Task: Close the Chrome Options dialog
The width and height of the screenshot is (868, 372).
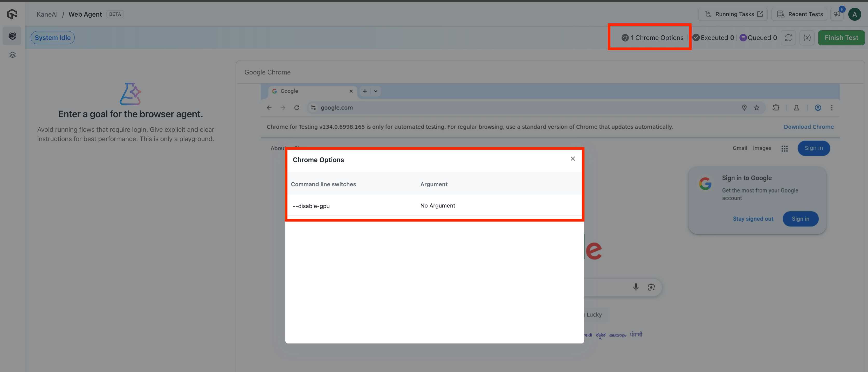Action: (x=573, y=159)
